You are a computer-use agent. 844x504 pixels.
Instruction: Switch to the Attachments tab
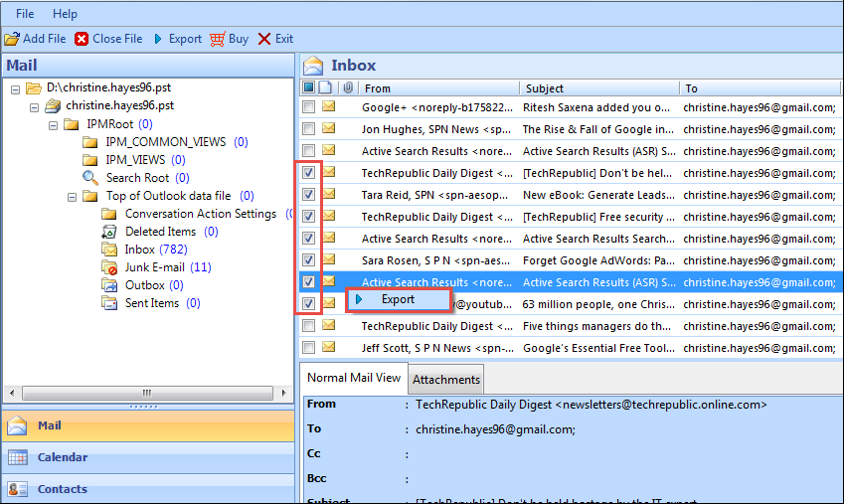pyautogui.click(x=446, y=380)
